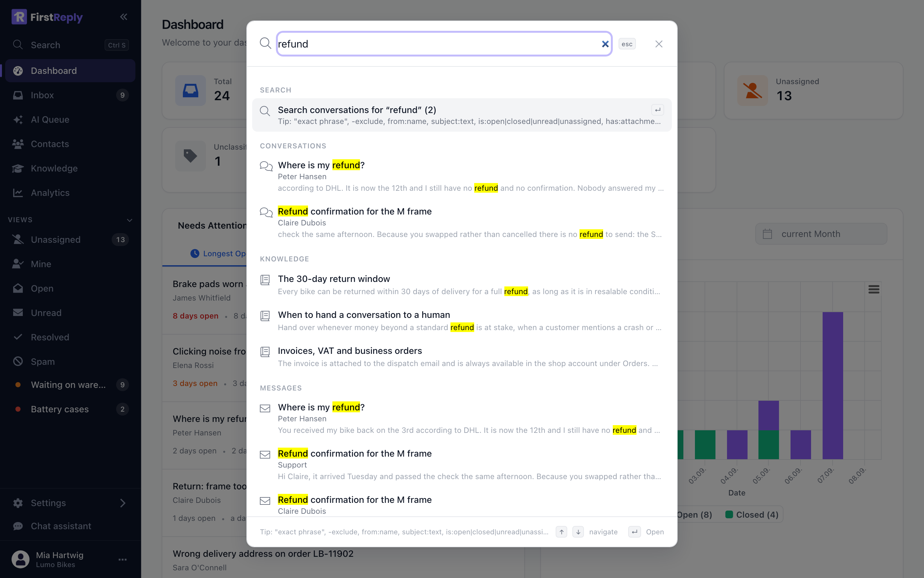Click the Total inbox card icon
The width and height of the screenshot is (924, 578).
[191, 91]
